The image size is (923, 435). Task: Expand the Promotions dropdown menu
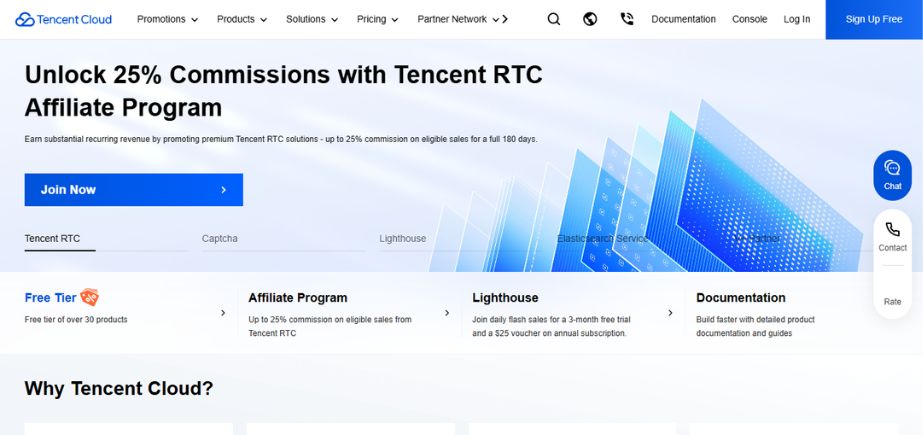[x=167, y=19]
